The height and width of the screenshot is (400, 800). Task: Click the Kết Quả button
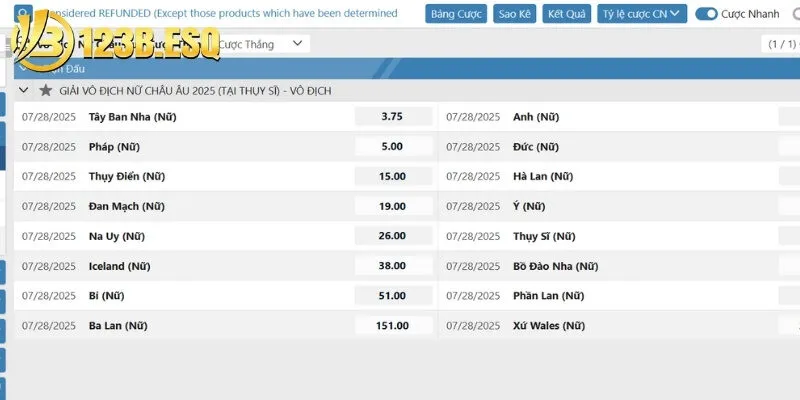[x=566, y=14]
